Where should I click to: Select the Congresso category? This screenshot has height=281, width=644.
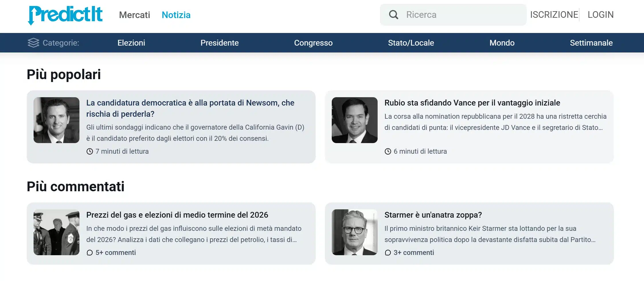[x=313, y=43]
